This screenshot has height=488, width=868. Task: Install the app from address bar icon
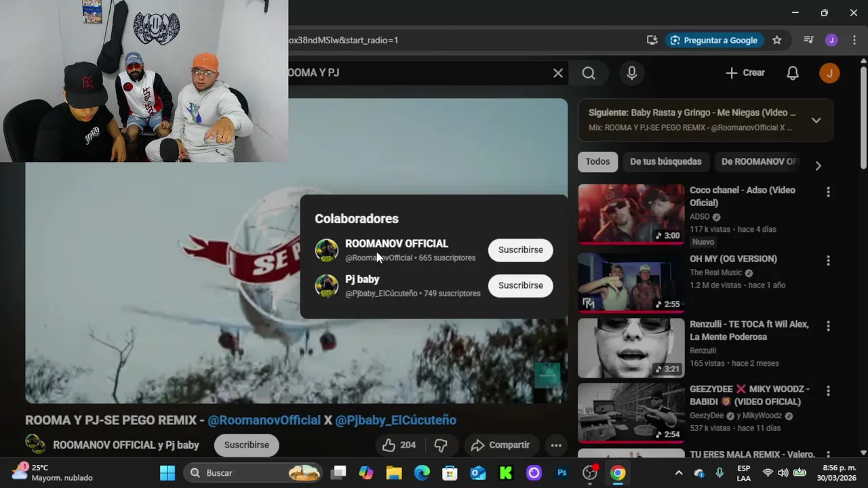[x=652, y=40]
